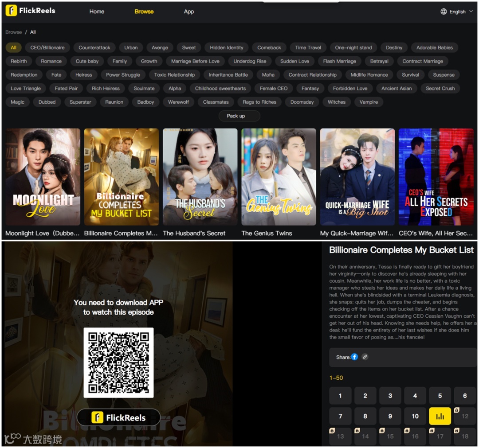Filter by Time Travel genre
Viewport: 479px width, 448px height.
(x=308, y=47)
